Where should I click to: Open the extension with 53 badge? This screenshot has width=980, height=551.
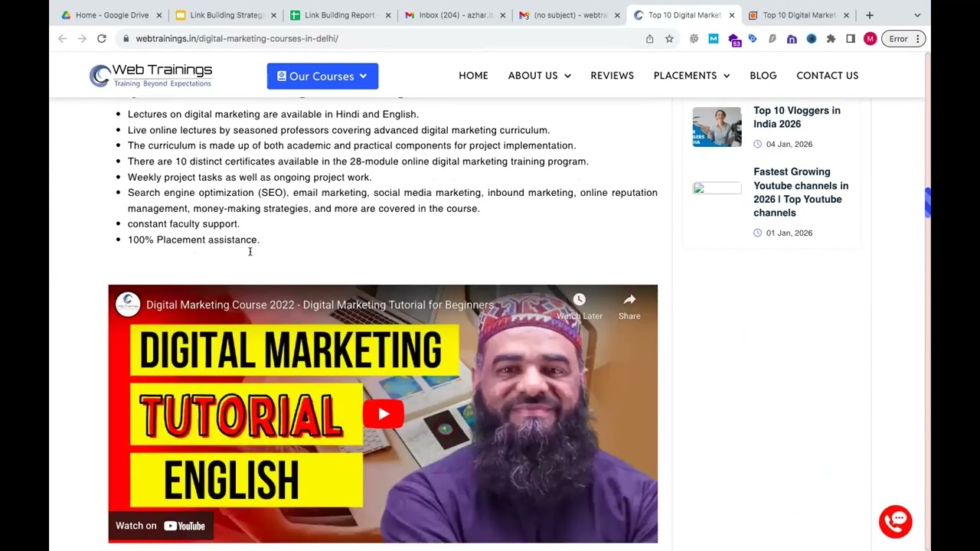coord(733,39)
